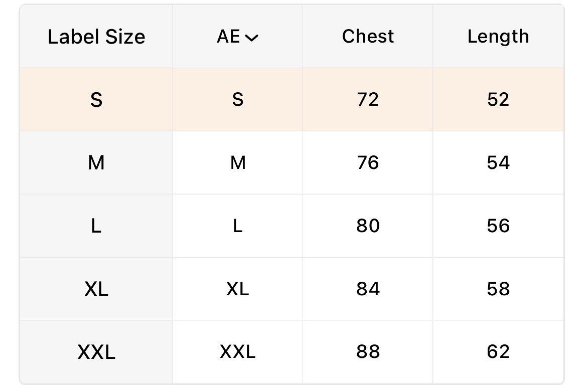The image size is (587, 392).
Task: Select the XXL label size row
Action: (x=96, y=352)
